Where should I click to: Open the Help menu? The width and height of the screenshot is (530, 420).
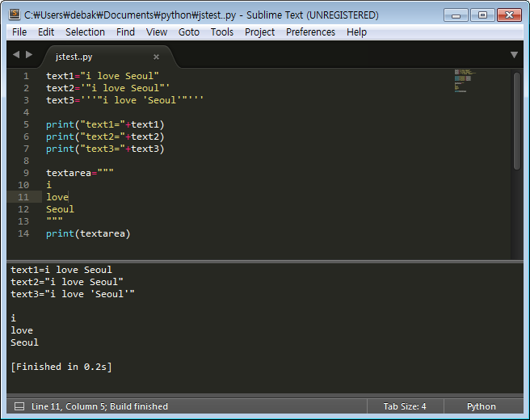click(356, 32)
